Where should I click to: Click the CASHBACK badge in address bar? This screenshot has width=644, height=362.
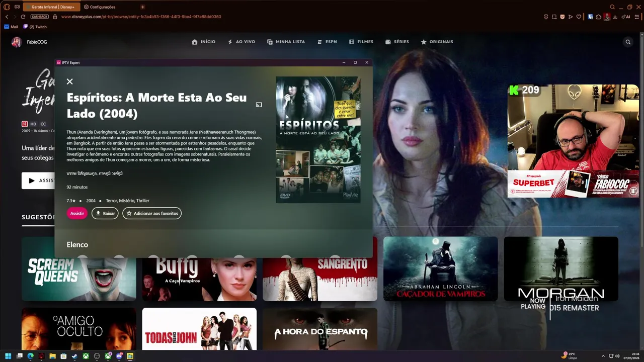[x=40, y=17]
